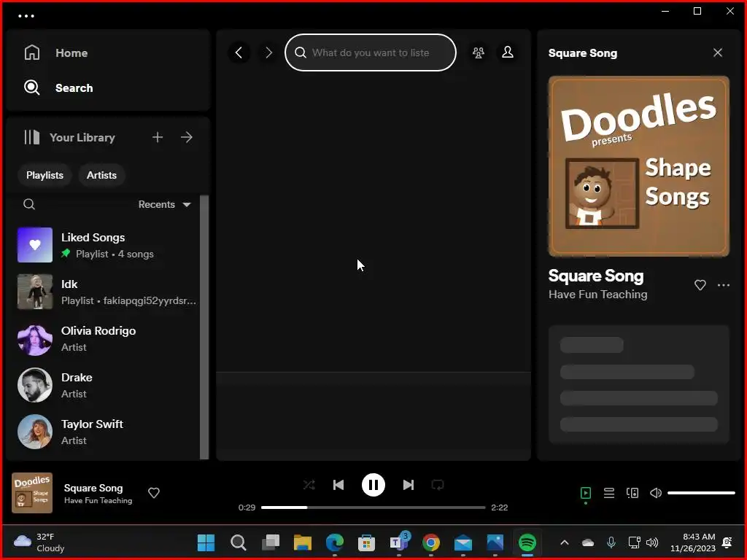
Task: Open Mail app from taskbar
Action: (x=463, y=542)
